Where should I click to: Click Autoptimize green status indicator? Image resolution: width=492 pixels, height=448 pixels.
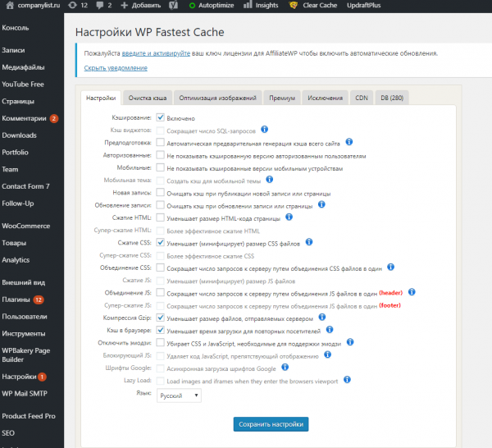pos(192,5)
